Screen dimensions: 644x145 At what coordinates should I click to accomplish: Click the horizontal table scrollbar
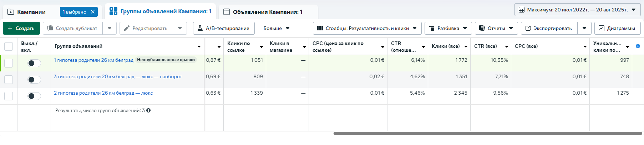coord(487,133)
